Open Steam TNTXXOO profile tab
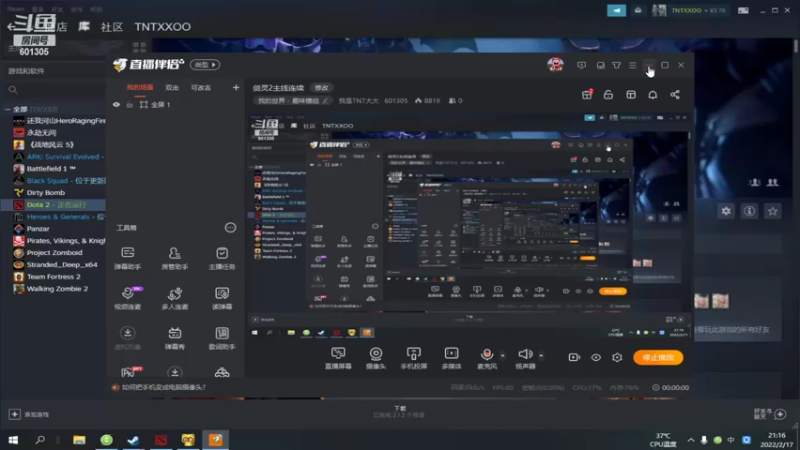The width and height of the screenshot is (800, 450). point(162,27)
